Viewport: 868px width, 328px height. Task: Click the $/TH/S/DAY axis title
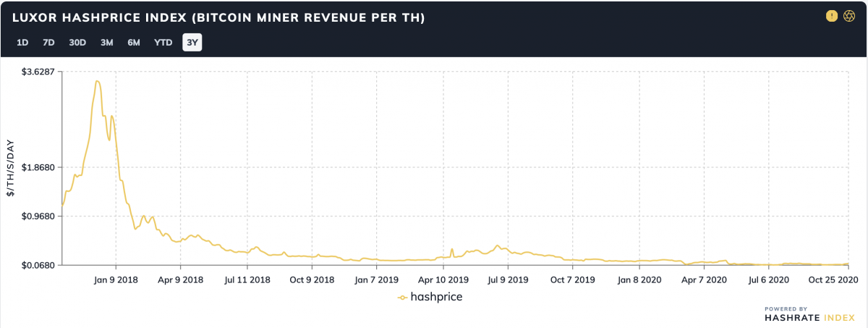10,168
